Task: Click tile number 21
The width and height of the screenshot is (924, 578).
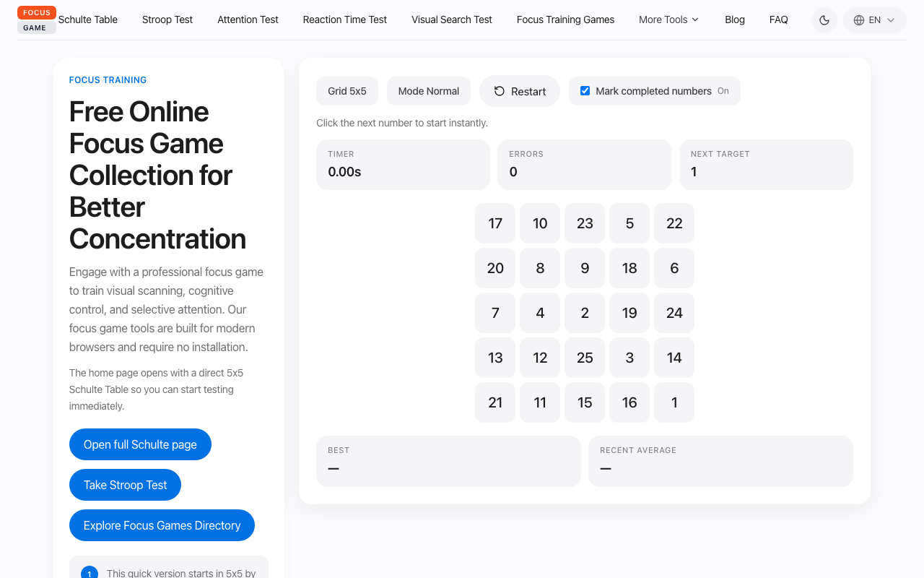Action: point(495,402)
